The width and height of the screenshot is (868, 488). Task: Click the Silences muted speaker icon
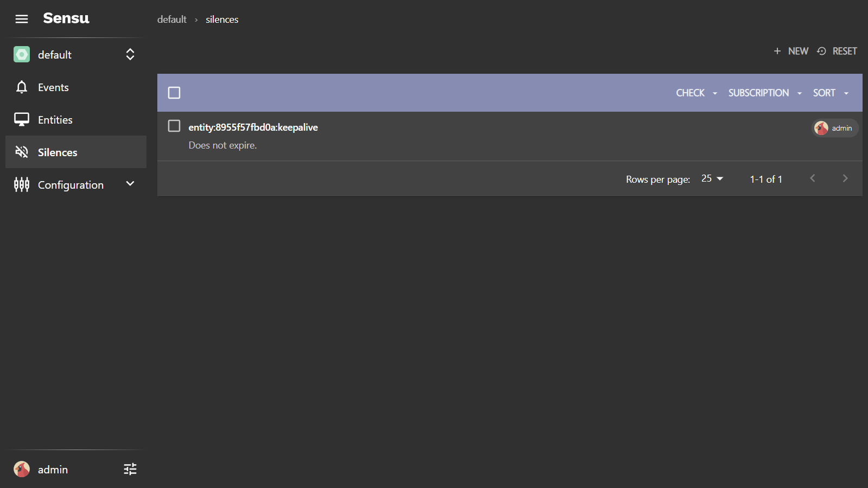(x=22, y=152)
